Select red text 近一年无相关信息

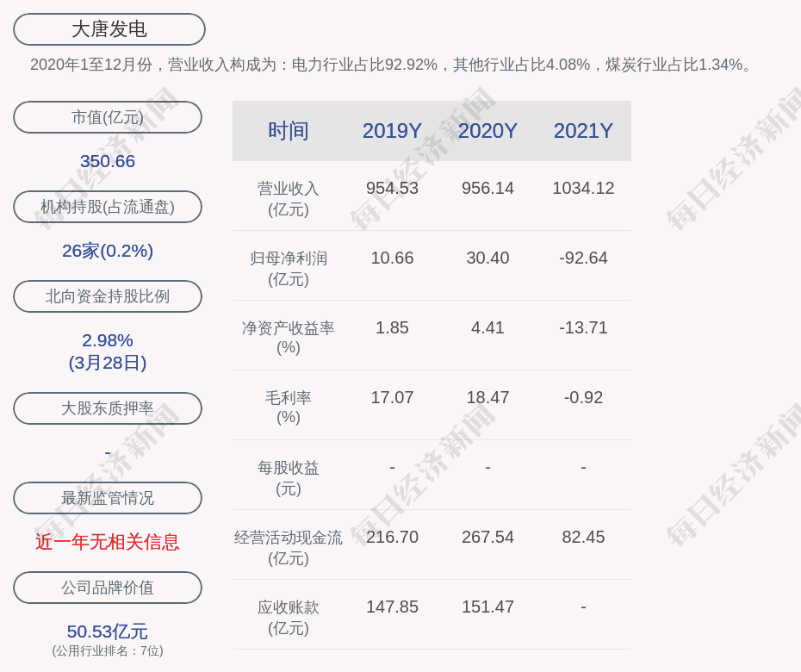[108, 542]
